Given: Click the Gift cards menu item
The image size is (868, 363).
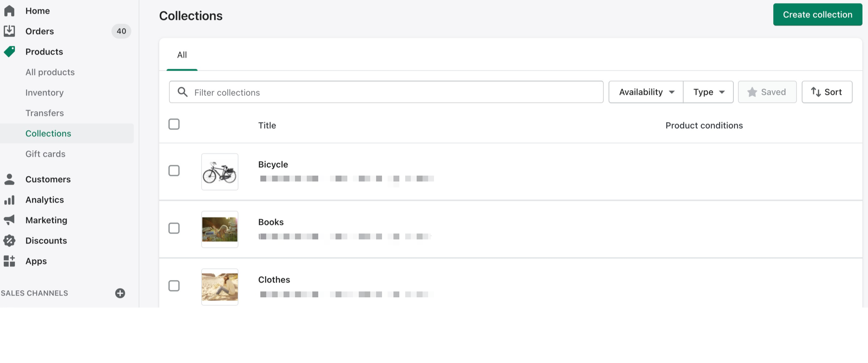Looking at the screenshot, I should [x=46, y=154].
